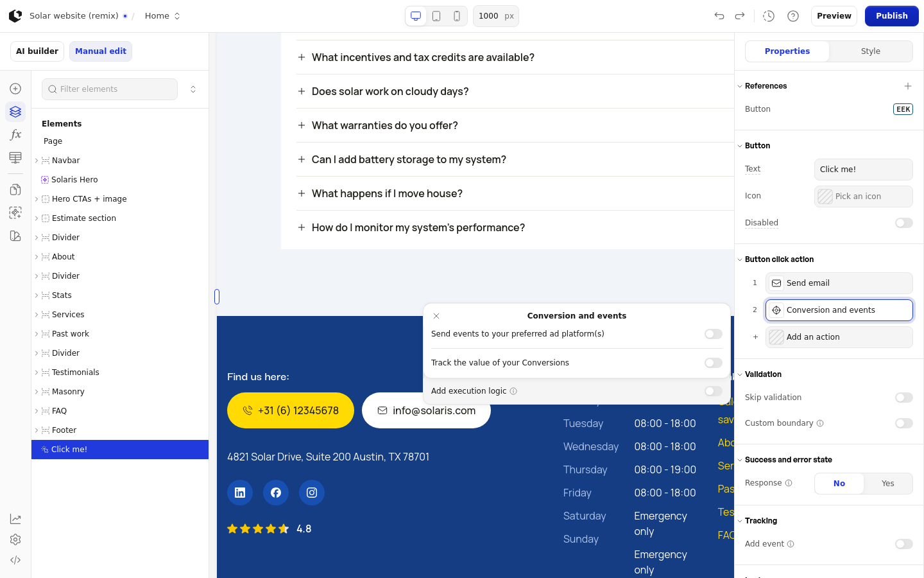Toggle Add execution logic switch

click(714, 391)
